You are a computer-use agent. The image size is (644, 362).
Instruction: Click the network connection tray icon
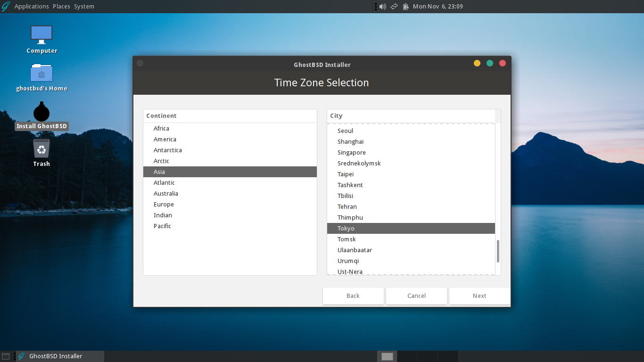[x=394, y=7]
